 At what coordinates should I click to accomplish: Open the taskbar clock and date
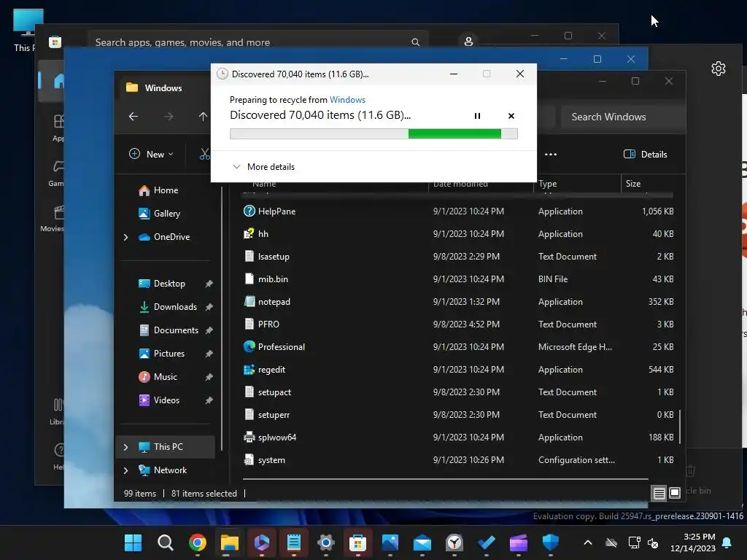(x=693, y=542)
